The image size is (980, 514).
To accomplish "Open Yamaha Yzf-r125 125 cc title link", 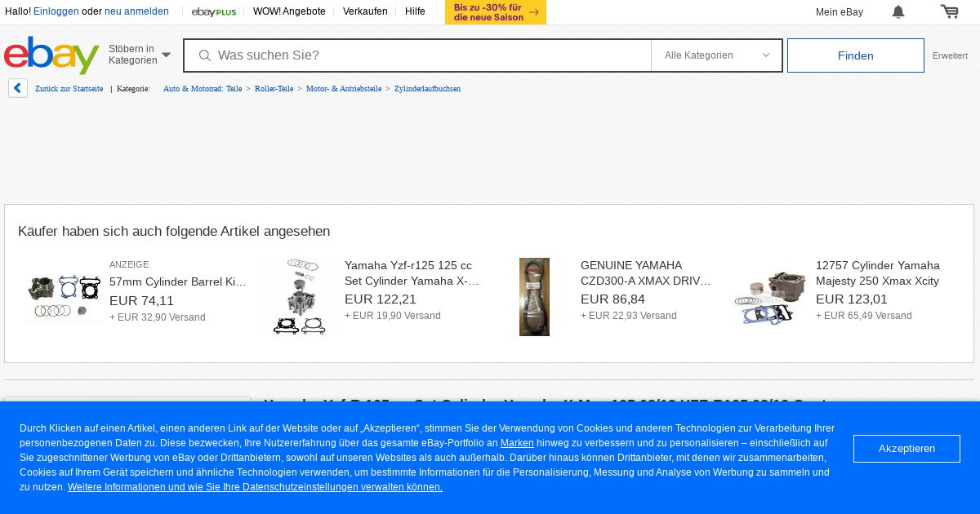I will pos(412,273).
